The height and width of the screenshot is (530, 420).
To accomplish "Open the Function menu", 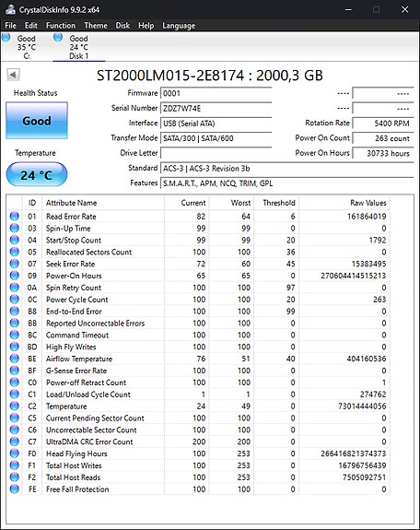I will pyautogui.click(x=61, y=26).
